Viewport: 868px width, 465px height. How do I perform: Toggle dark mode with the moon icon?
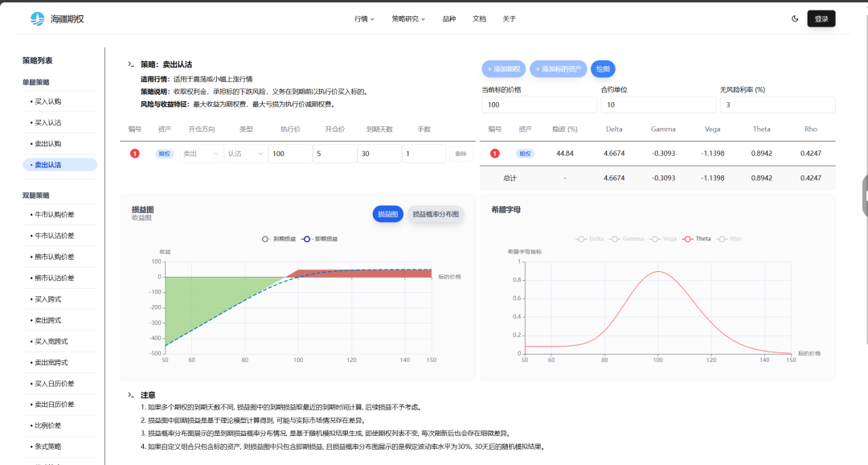point(795,19)
